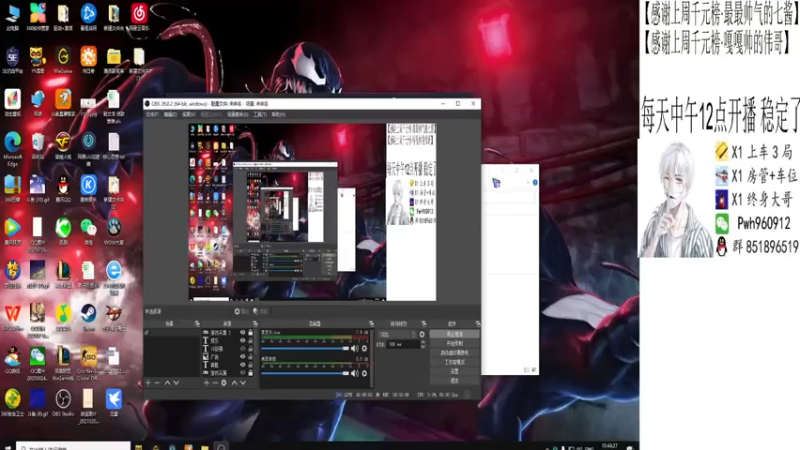Toggle visibility of 显示器采集 2 source
Screen dimensions: 800x450
coord(242,333)
